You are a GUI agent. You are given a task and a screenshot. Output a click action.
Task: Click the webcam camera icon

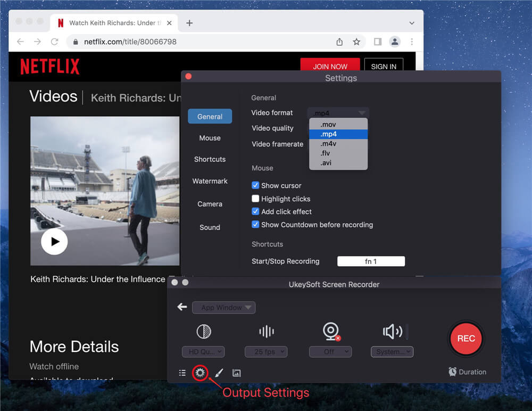(x=331, y=331)
